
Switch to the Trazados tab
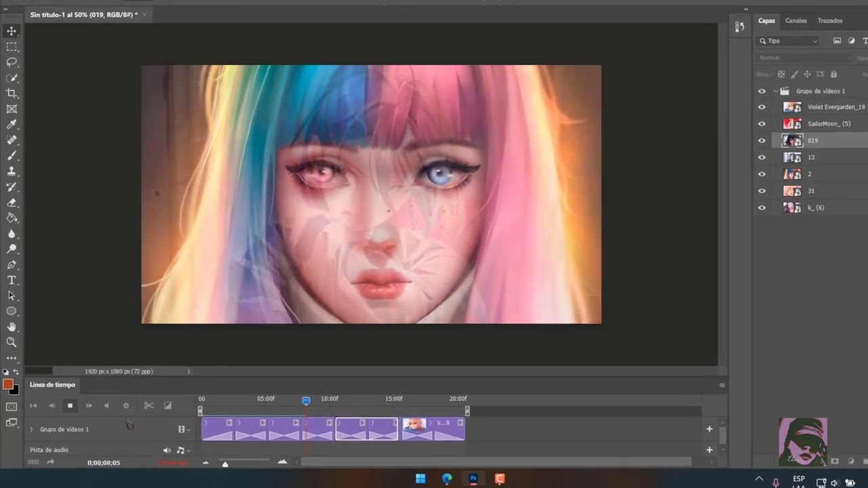point(830,21)
